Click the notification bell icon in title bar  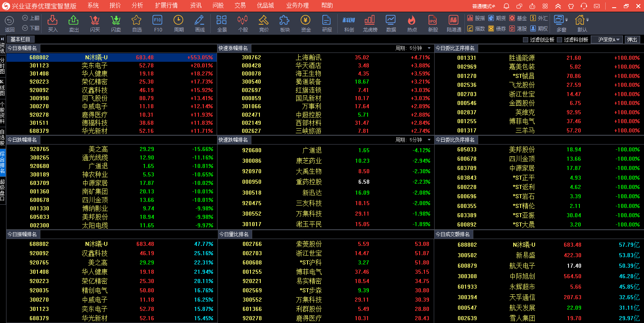point(506,6)
